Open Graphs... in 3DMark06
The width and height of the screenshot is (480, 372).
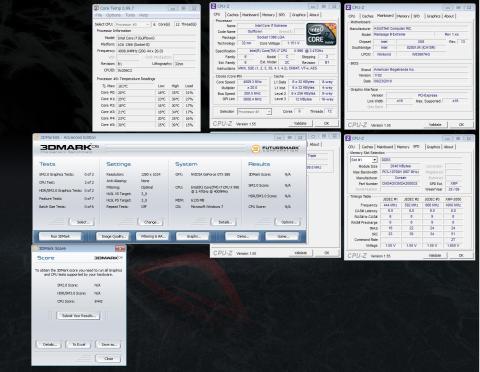[192, 236]
